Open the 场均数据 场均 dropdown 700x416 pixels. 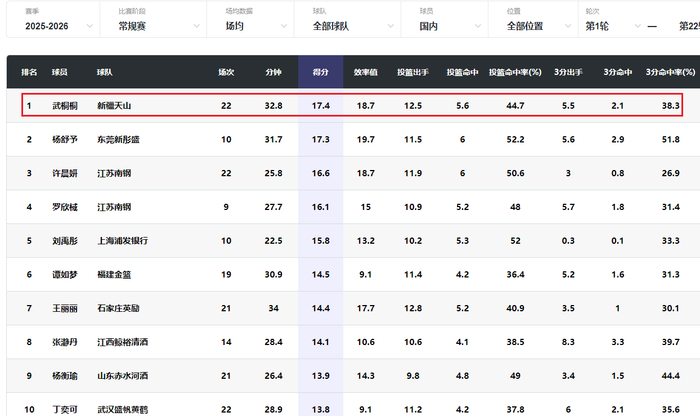250,26
